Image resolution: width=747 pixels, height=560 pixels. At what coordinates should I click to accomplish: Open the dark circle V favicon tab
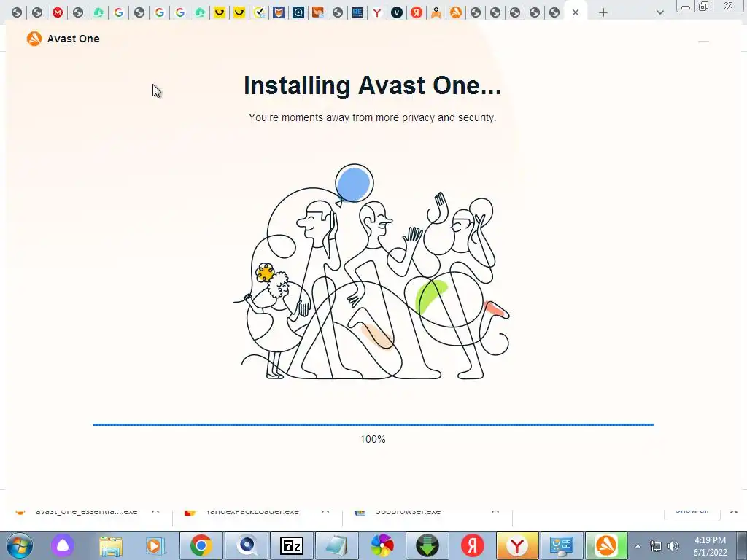click(396, 13)
